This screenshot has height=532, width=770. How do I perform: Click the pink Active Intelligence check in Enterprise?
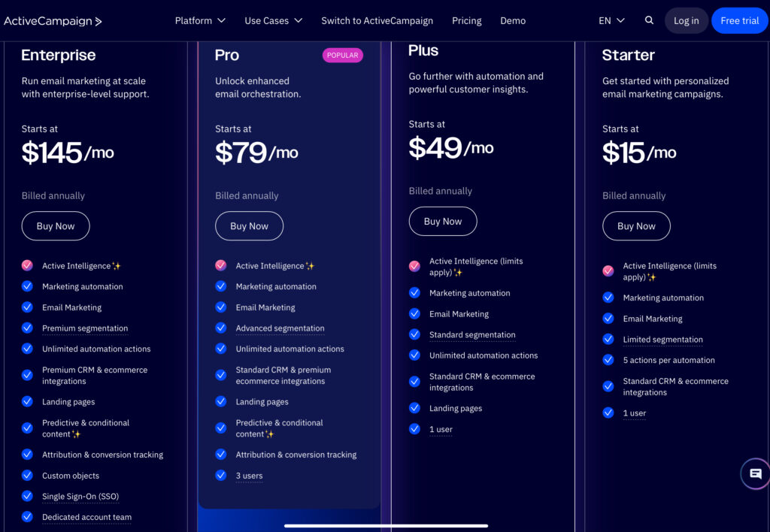coord(27,265)
